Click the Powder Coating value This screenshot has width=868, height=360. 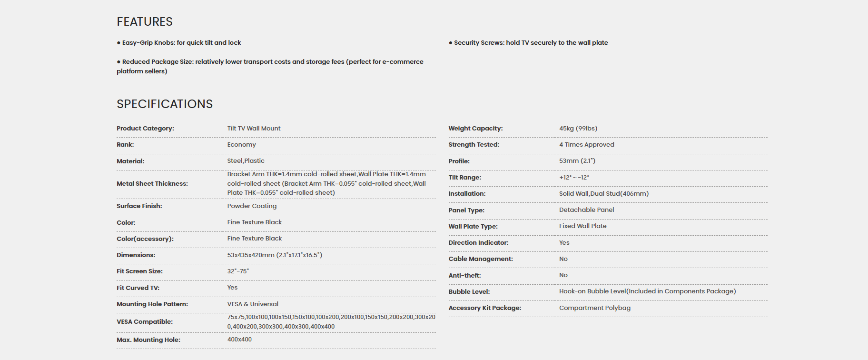252,206
